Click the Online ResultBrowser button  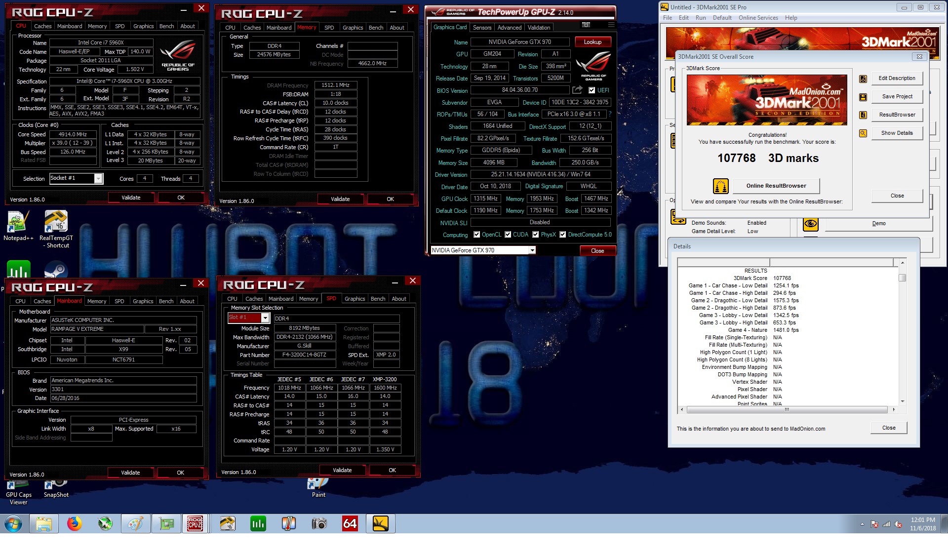776,186
